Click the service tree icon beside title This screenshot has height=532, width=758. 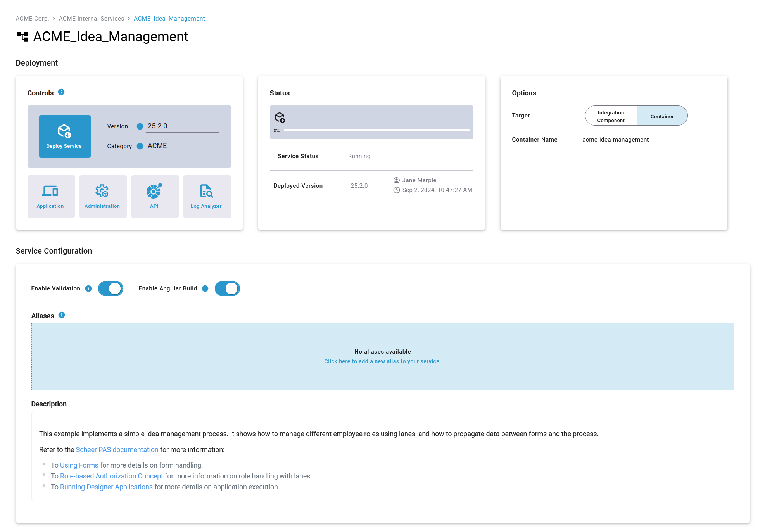22,37
